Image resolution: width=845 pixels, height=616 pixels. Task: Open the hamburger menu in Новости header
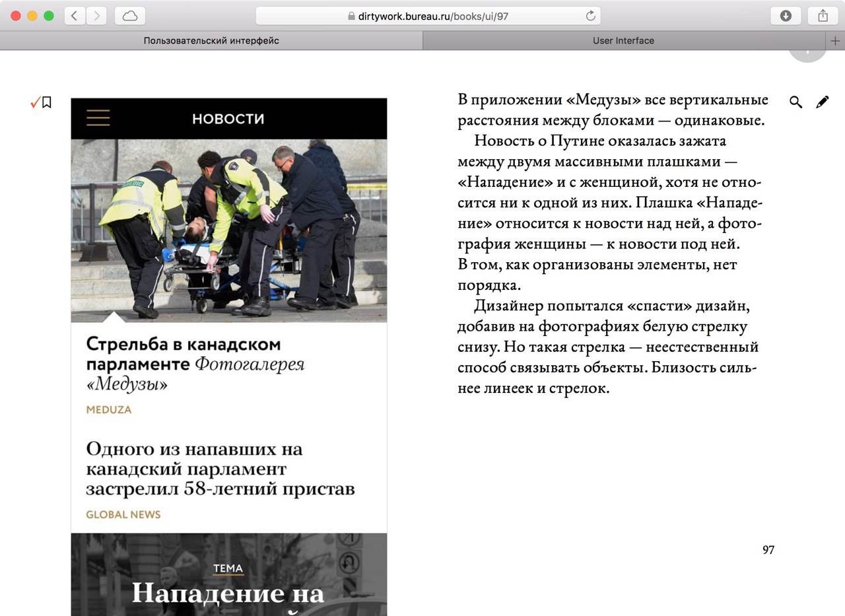click(98, 119)
